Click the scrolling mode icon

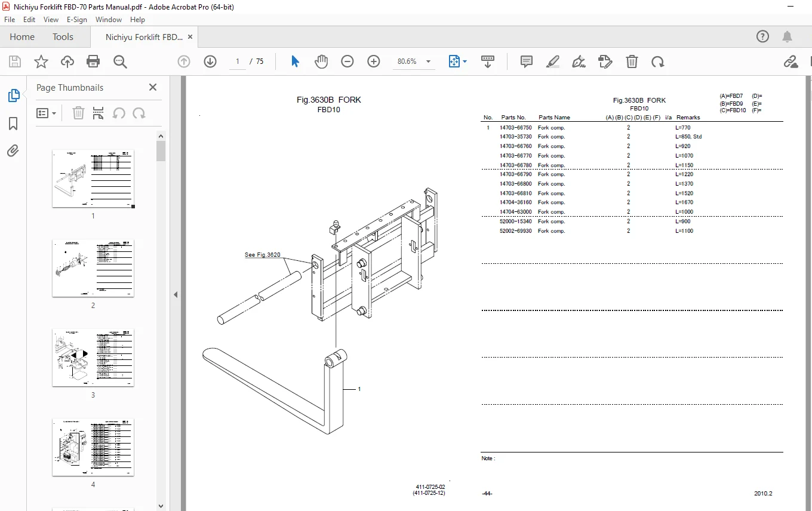pyautogui.click(x=488, y=61)
